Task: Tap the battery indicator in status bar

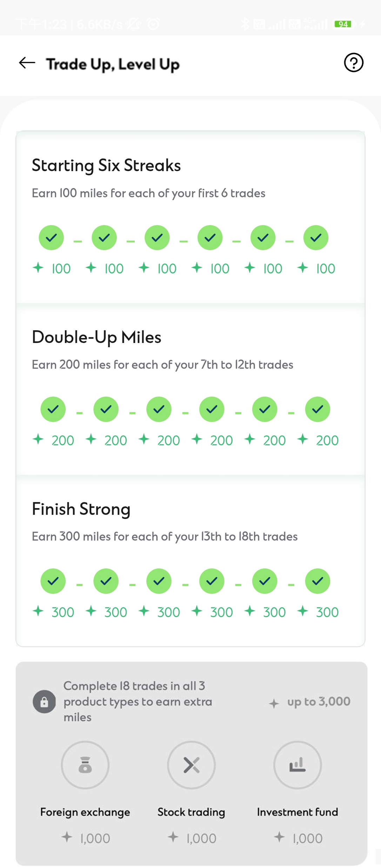Action: [x=343, y=24]
